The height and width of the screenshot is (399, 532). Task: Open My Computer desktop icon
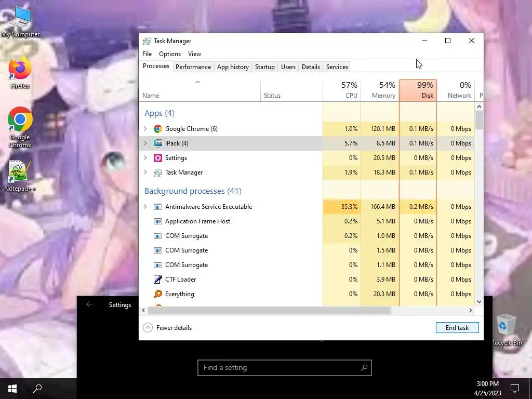pos(20,22)
